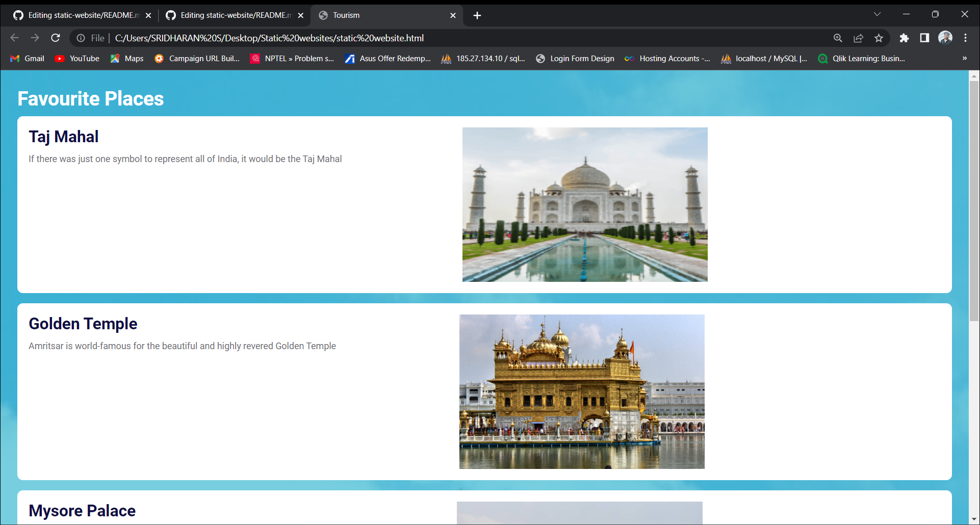Close the Tourism tab
This screenshot has height=525, width=980.
(x=453, y=15)
